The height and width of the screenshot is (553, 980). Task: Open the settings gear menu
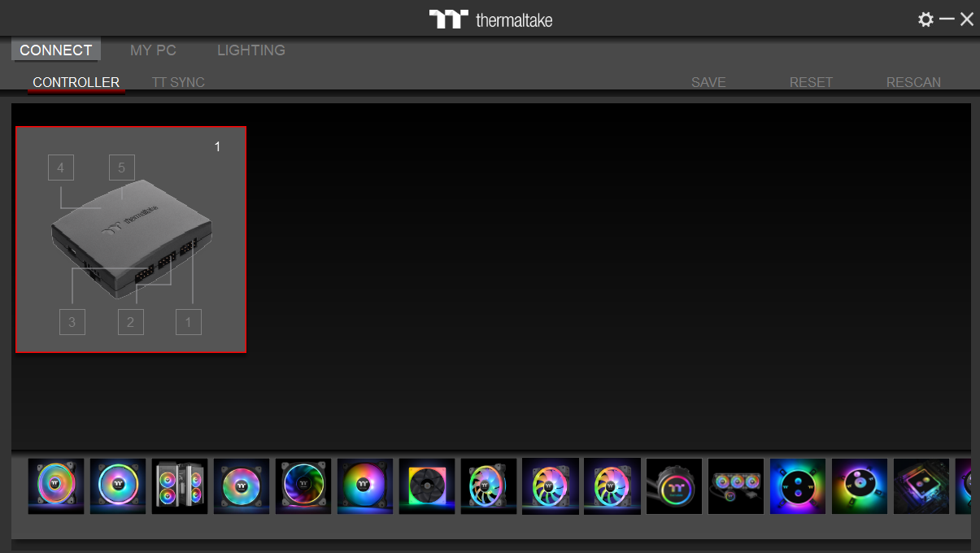(x=926, y=19)
